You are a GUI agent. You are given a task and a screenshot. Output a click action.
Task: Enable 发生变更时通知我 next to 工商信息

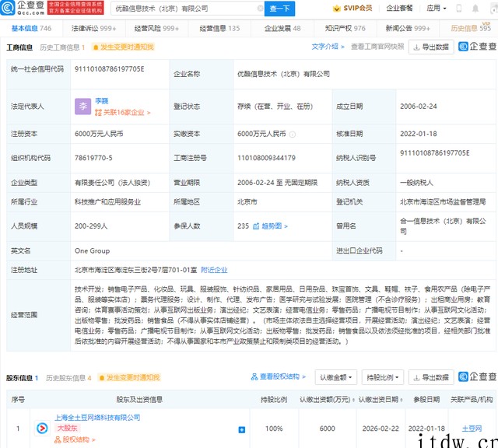click(123, 47)
